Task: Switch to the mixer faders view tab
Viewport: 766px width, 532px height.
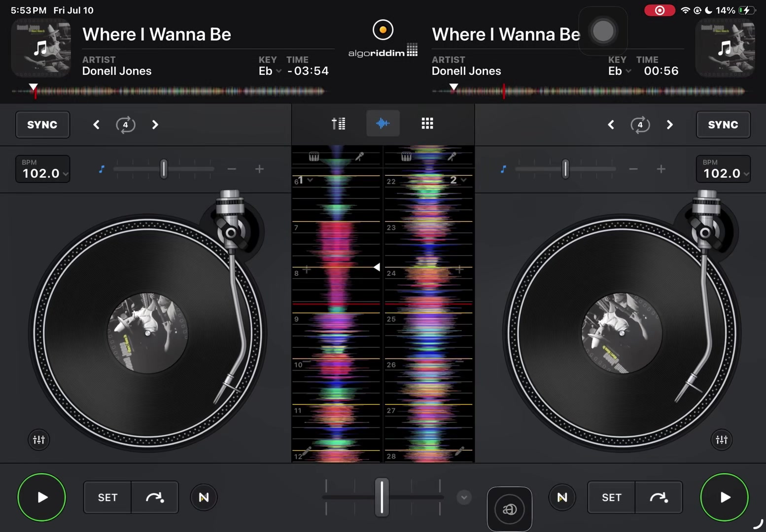Action: coord(338,124)
